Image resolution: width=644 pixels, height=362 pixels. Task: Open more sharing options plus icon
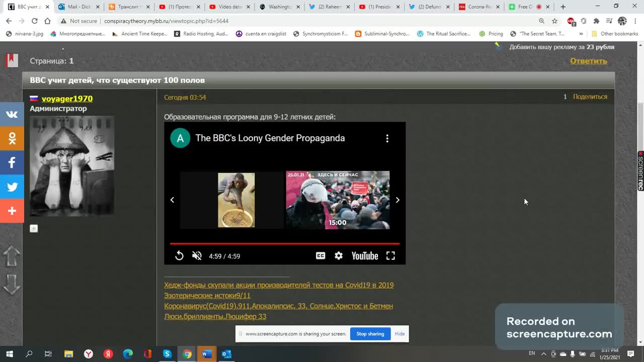point(12,211)
